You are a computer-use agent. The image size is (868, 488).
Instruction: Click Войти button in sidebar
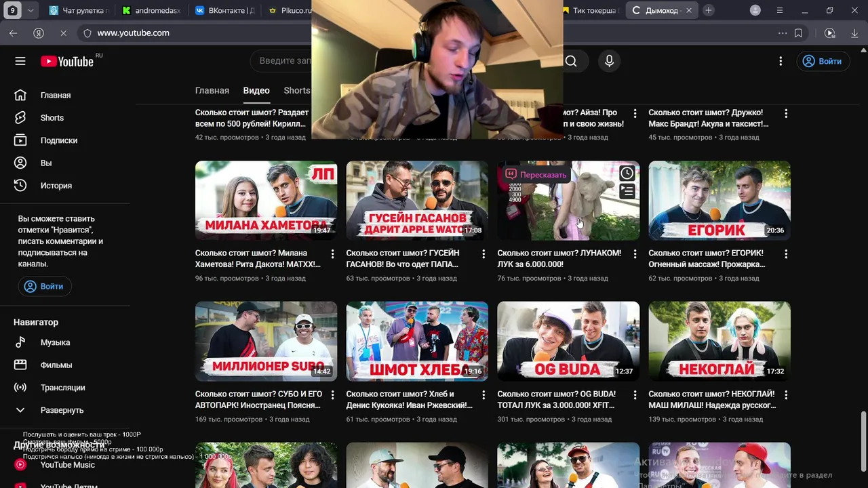tap(44, 286)
